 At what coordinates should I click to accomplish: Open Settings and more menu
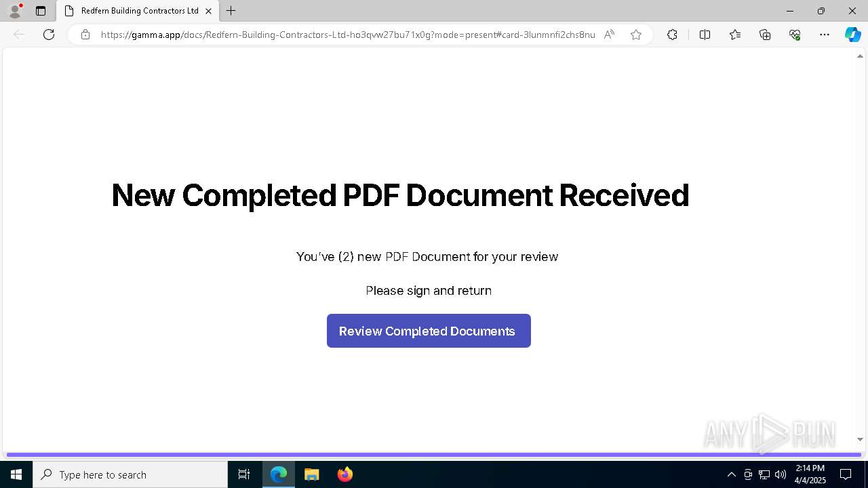coord(825,35)
